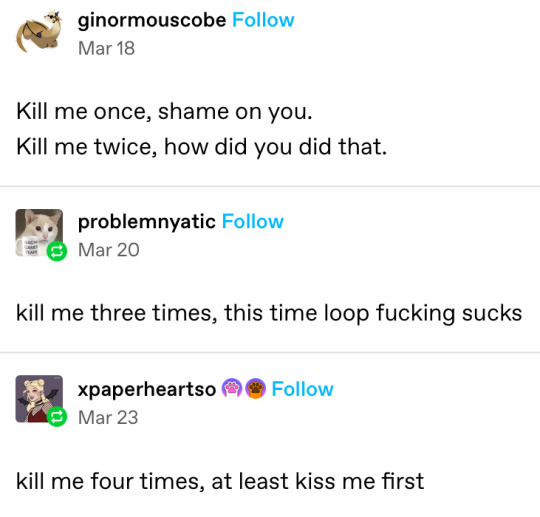Open the Mar 20 reblog timestamp

(109, 250)
